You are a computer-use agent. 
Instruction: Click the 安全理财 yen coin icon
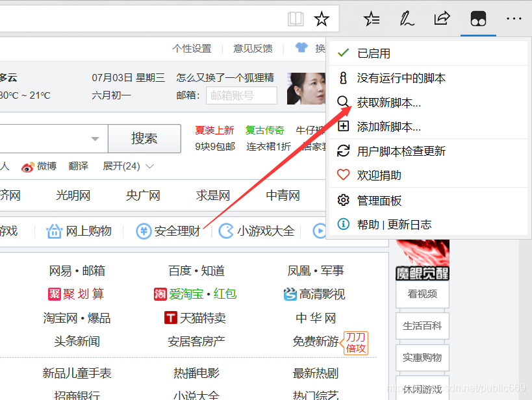pos(144,231)
